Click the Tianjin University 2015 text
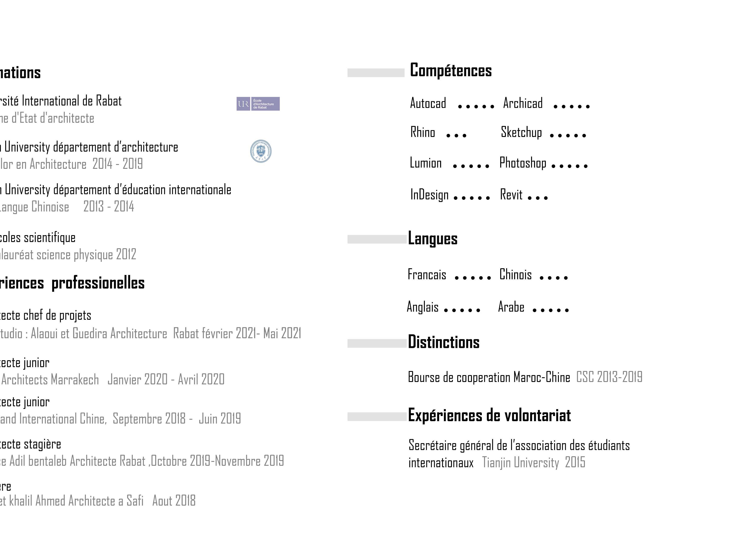This screenshot has width=756, height=534. click(x=533, y=463)
